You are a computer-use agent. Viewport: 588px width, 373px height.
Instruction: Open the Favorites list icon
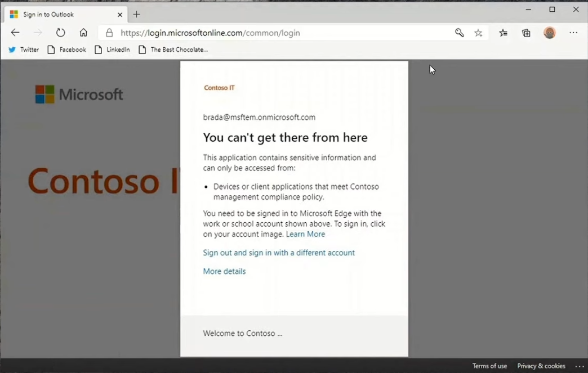[503, 33]
